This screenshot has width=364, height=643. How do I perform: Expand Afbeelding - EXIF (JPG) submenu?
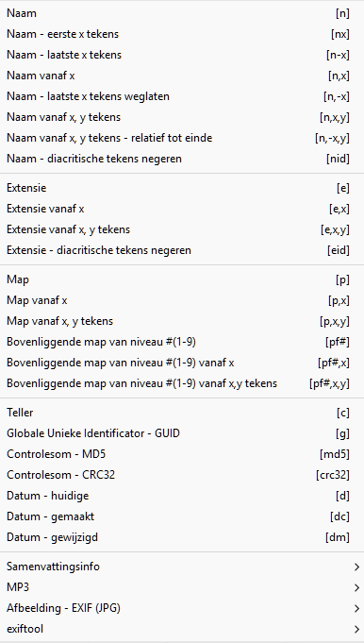coord(182,608)
